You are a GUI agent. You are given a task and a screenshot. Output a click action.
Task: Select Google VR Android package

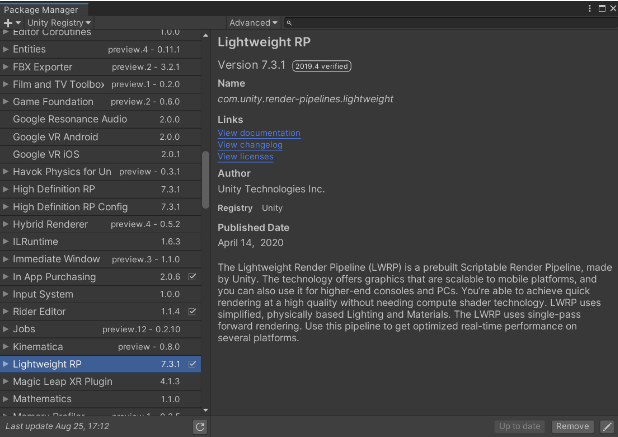pos(101,137)
